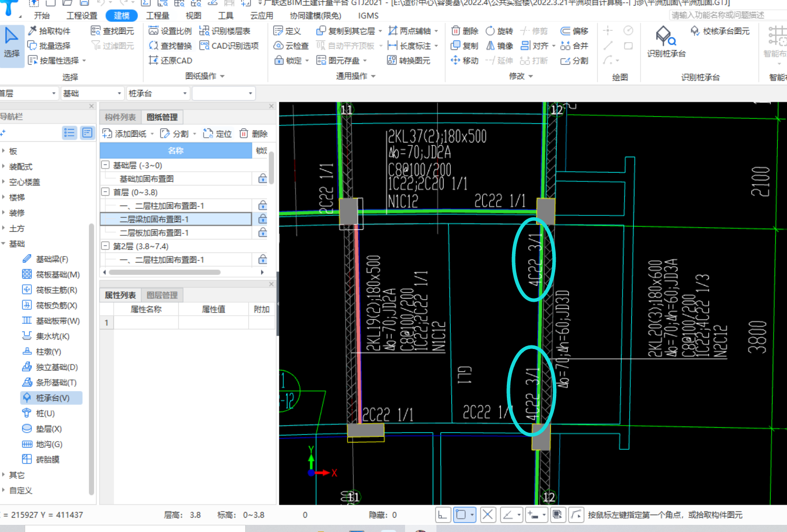Select 集水坑(K) in tree
The image size is (787, 532).
coord(46,336)
